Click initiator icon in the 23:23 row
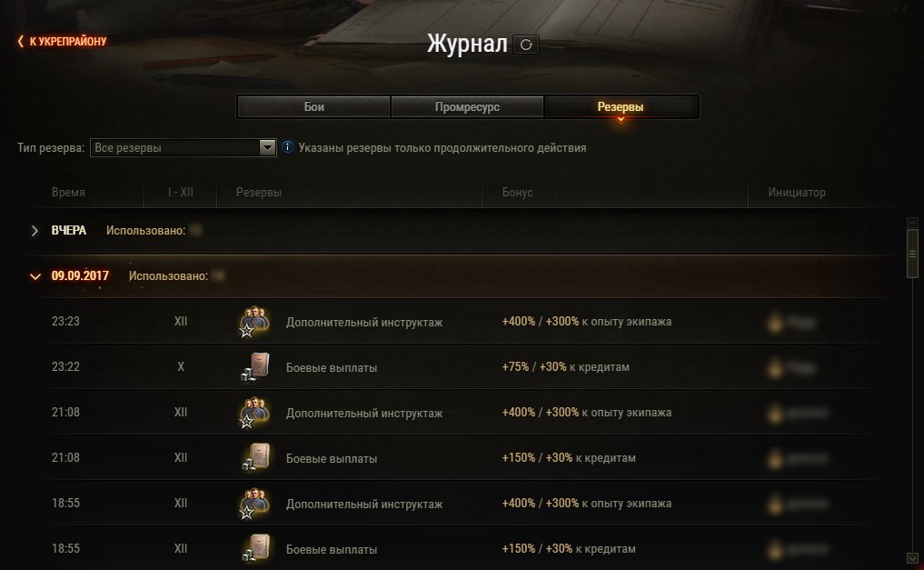This screenshot has height=570, width=924. click(775, 323)
